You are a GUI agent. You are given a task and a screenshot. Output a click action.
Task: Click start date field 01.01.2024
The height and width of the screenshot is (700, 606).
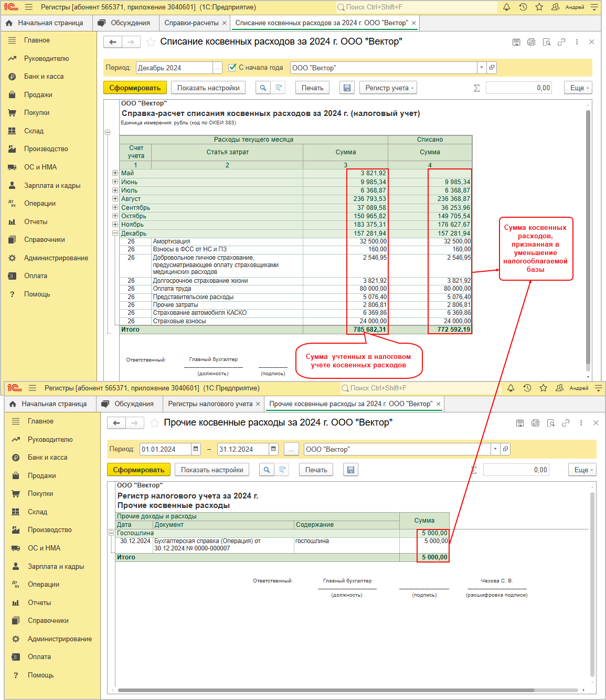click(165, 449)
